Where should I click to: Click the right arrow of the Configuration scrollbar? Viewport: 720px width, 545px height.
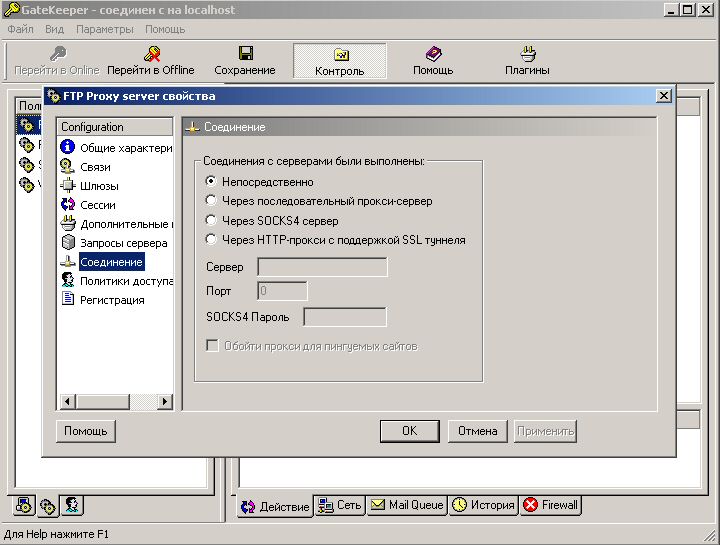pyautogui.click(x=164, y=401)
